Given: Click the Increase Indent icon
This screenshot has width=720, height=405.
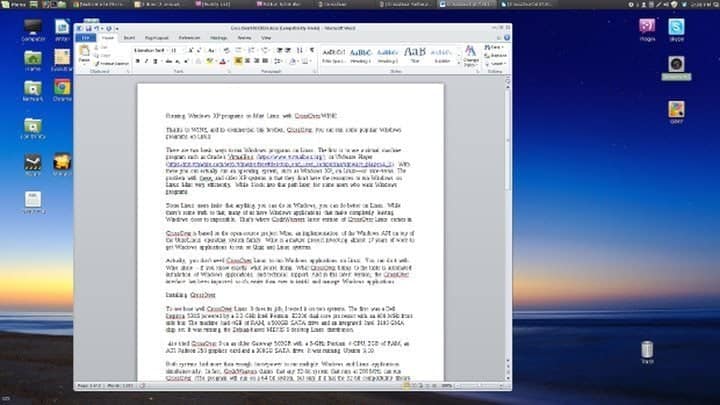Looking at the screenshot, I should click(x=288, y=51).
